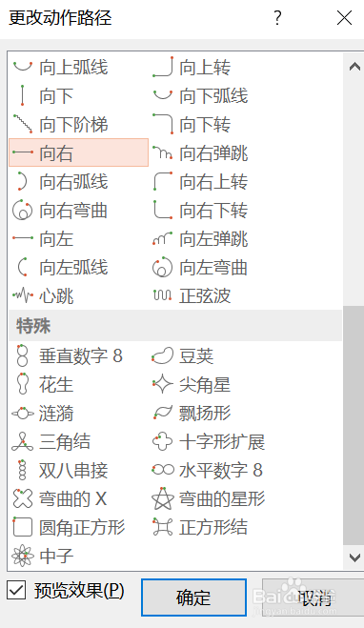Choose the 正弦波 sine wave path icon
Viewport: 364px width, 628px height.
(x=162, y=296)
